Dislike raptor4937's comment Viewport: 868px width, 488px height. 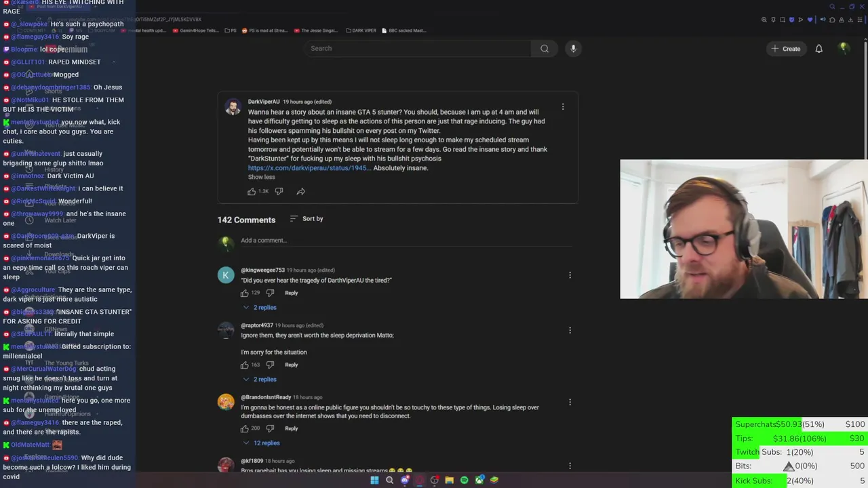270,365
